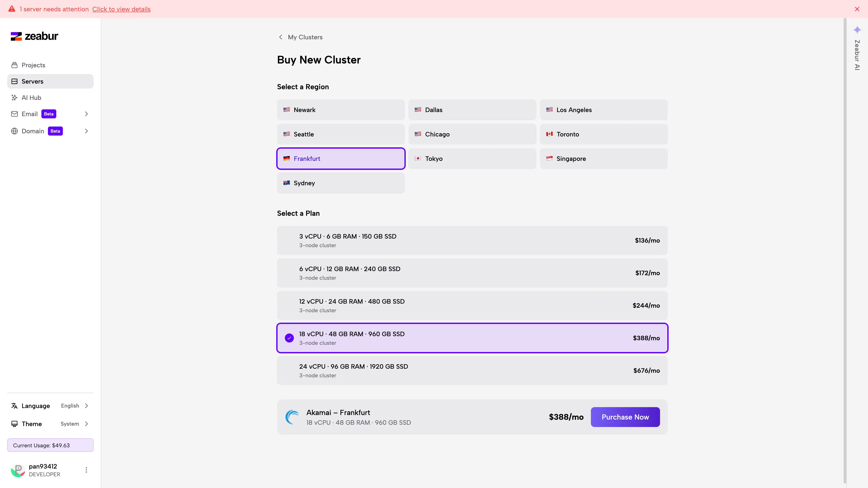Open the Language selection chevron
Screen dimensions: 868x488
point(87,406)
